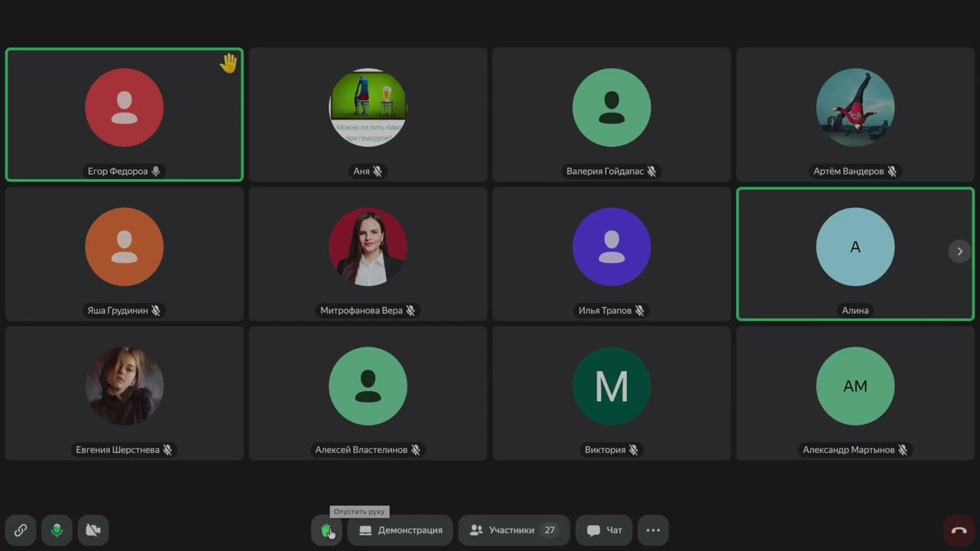The width and height of the screenshot is (980, 551).
Task: Click the Аня name label
Action: 361,171
